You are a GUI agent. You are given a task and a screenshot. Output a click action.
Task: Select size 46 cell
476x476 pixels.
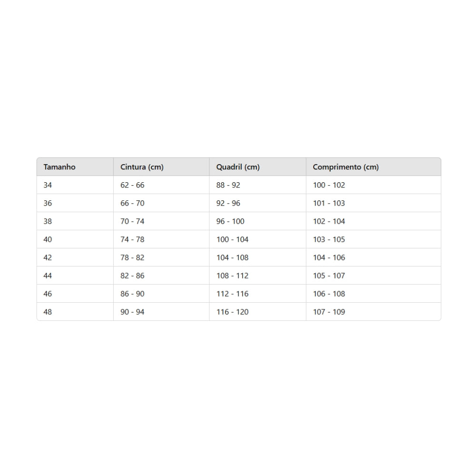[x=48, y=294]
